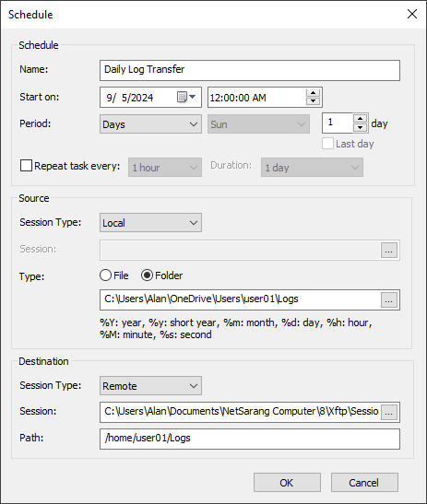Browse for the destination session file

click(388, 413)
